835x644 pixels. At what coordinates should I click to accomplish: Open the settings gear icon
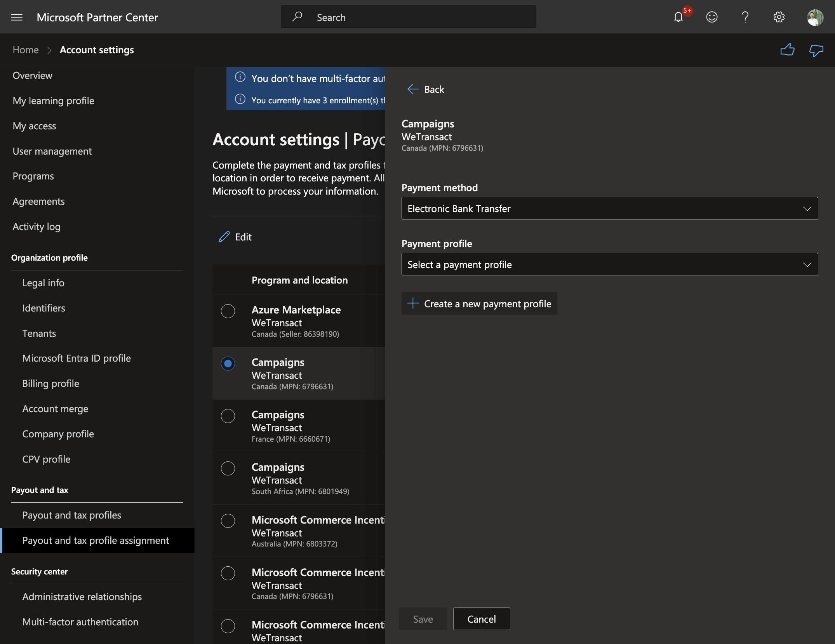779,17
